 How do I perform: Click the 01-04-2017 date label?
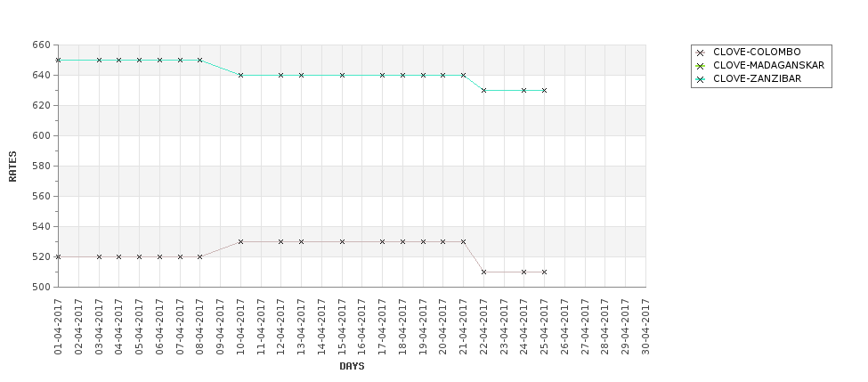(x=58, y=327)
